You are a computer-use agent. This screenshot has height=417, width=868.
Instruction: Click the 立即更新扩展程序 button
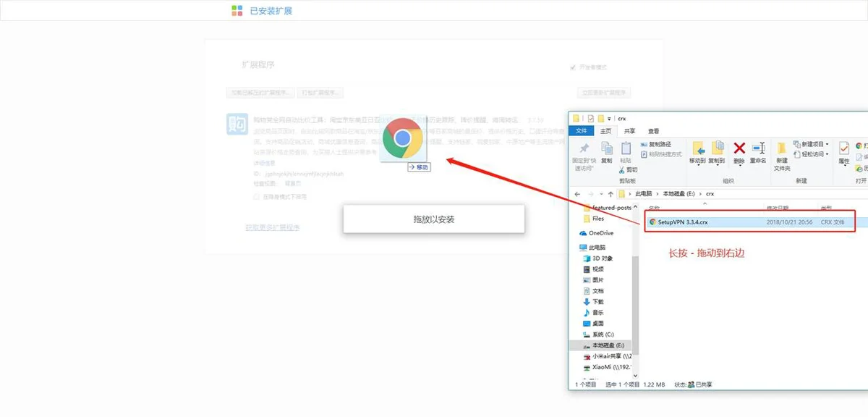tap(605, 93)
